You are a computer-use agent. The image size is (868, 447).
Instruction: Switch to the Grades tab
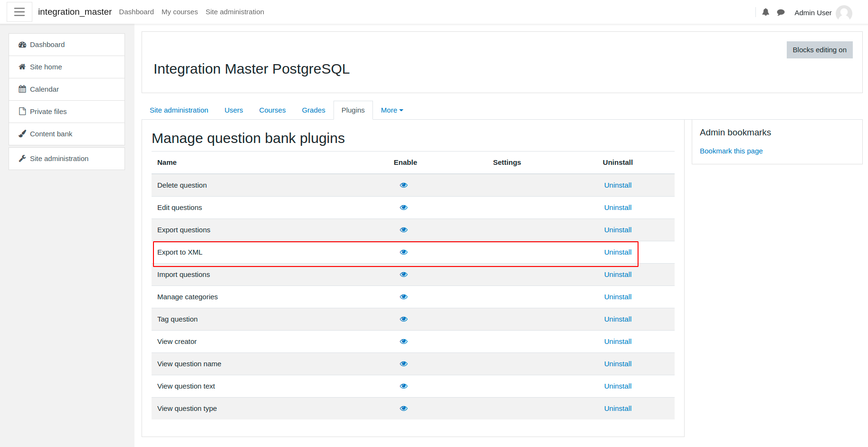pyautogui.click(x=314, y=110)
